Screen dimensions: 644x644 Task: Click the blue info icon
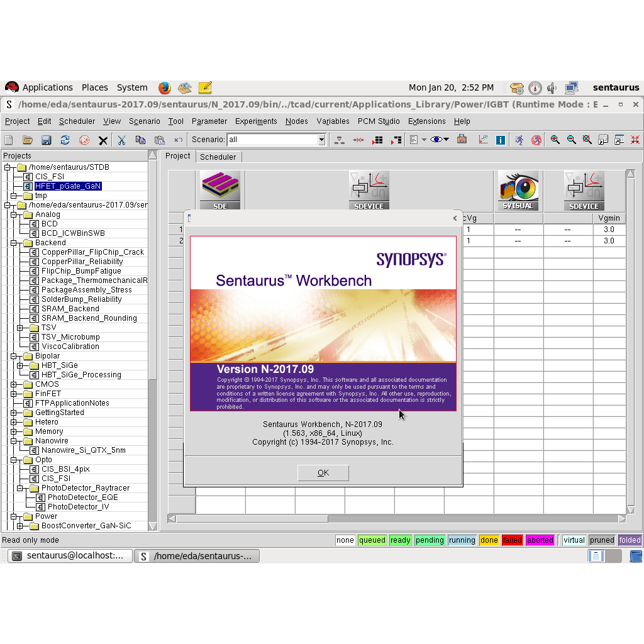500,140
